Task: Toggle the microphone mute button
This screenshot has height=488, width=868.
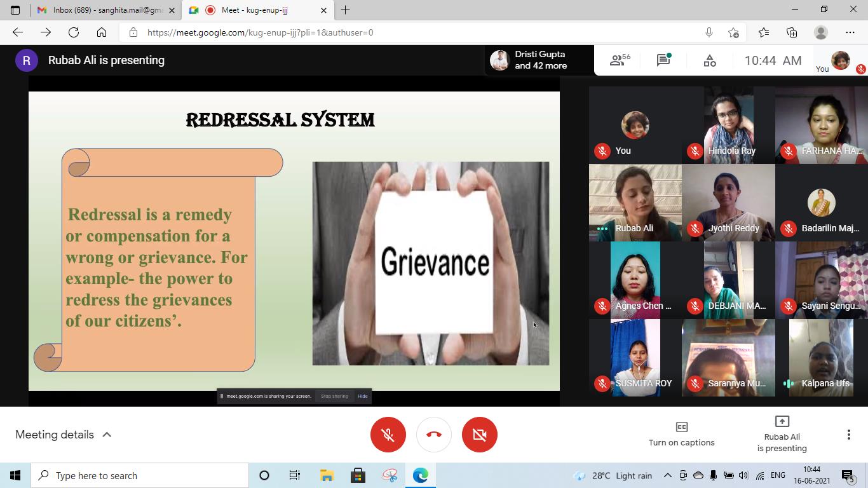Action: pos(388,435)
